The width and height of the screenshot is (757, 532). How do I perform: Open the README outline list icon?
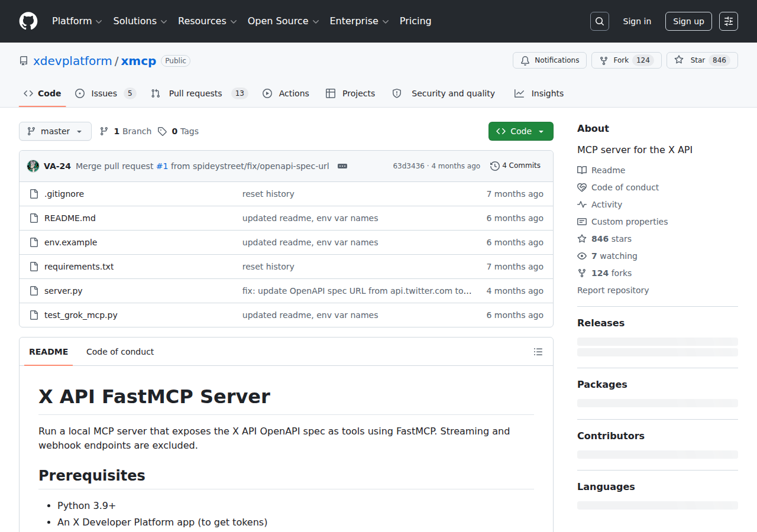538,352
